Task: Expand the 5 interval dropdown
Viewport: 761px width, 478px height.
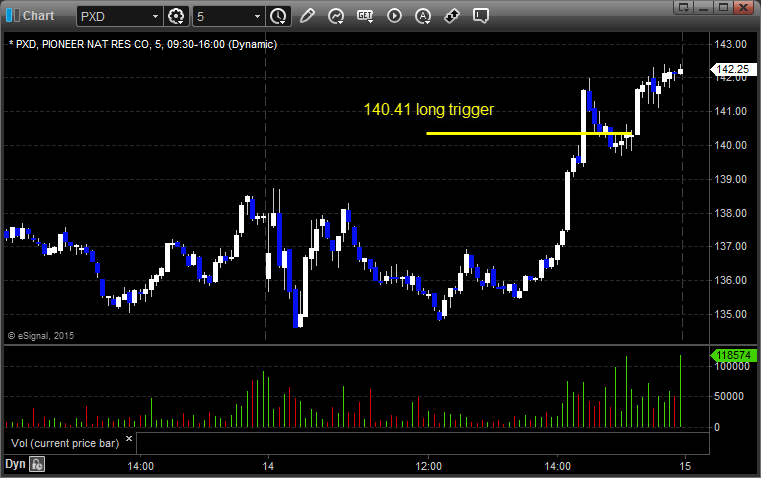Action: (257, 16)
